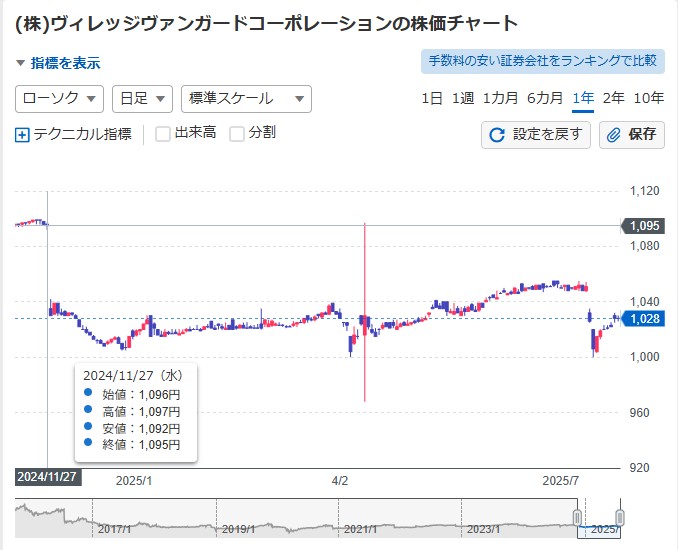Select the 1日 period tab
Viewport: 678px width, 550px height.
tap(432, 99)
